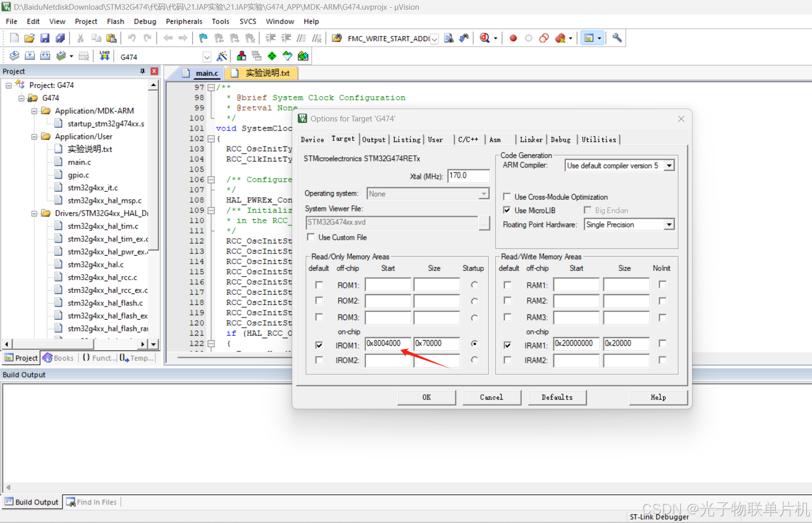
Task: Click the Save All toolbar icon
Action: click(60, 38)
